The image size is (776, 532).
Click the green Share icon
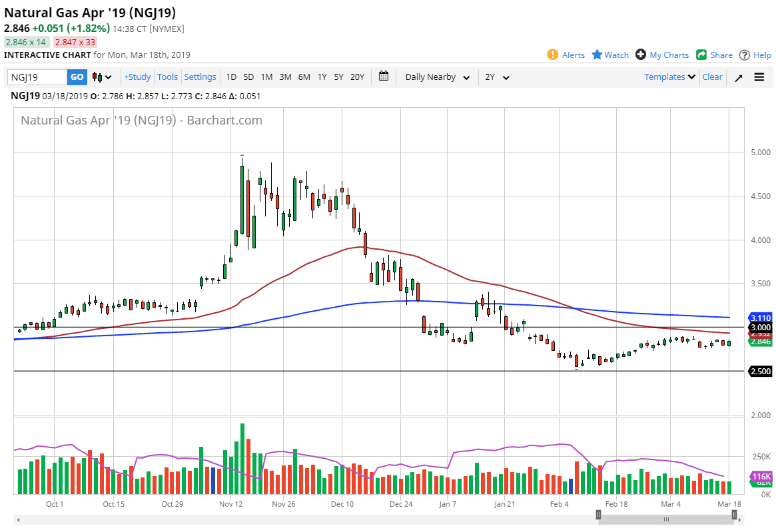(x=701, y=55)
